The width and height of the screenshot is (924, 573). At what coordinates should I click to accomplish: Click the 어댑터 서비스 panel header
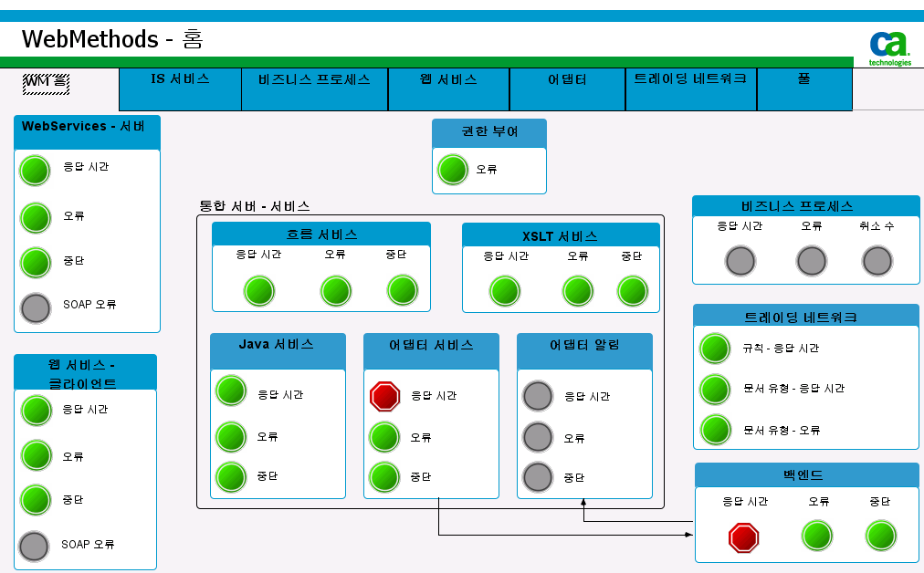(431, 351)
